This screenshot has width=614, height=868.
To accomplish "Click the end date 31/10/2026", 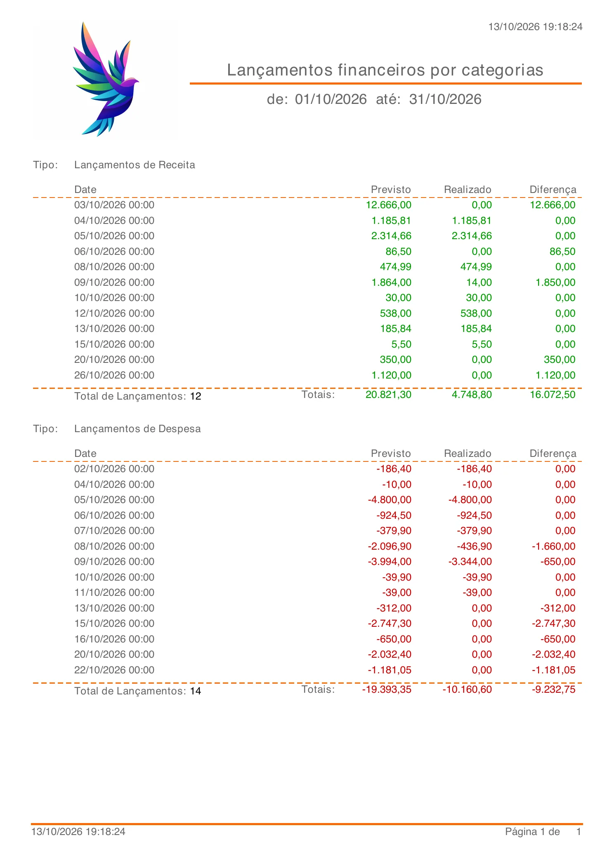I will (445, 99).
